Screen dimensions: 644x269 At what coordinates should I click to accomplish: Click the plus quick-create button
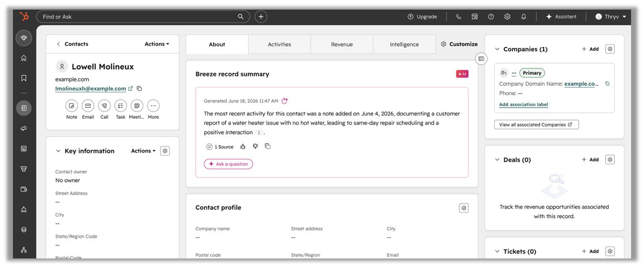tap(261, 17)
